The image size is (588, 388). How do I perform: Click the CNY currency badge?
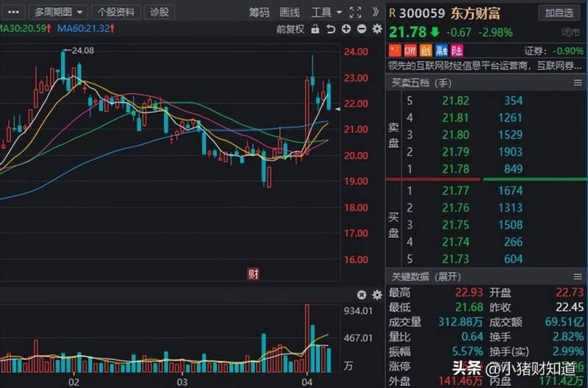pos(410,51)
